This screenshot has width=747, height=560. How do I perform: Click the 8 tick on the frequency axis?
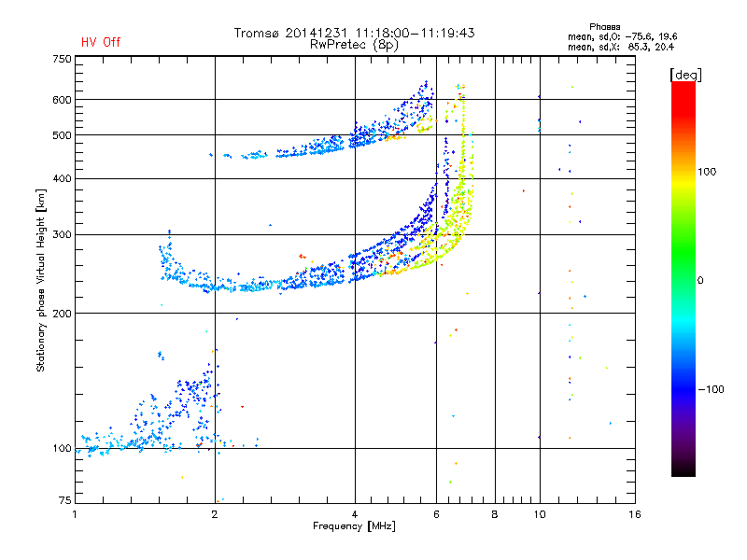click(x=495, y=514)
